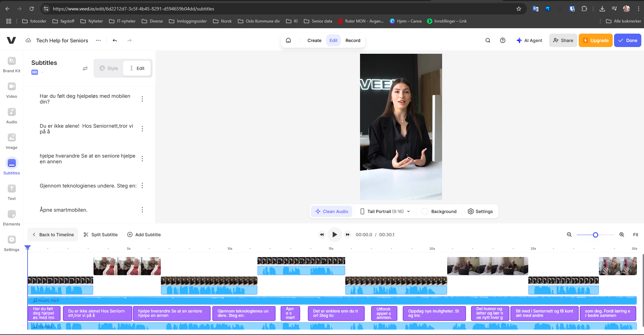Click the undo arrow icon
This screenshot has width=644, height=335.
[115, 40]
